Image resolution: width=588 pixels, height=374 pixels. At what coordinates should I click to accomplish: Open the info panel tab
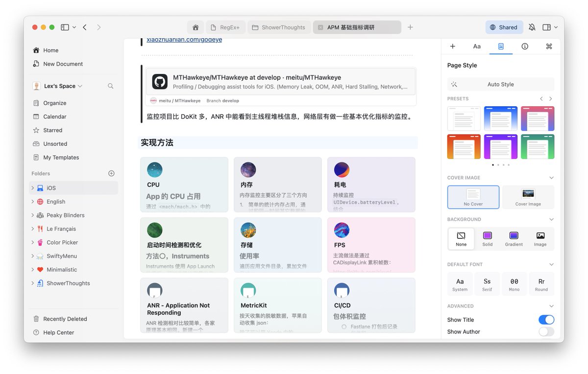(x=525, y=47)
